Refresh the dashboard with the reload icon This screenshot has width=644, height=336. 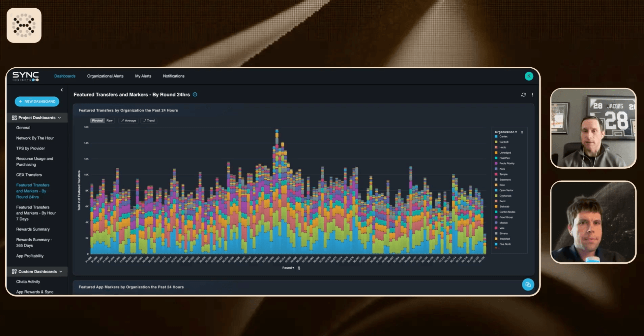click(x=523, y=95)
